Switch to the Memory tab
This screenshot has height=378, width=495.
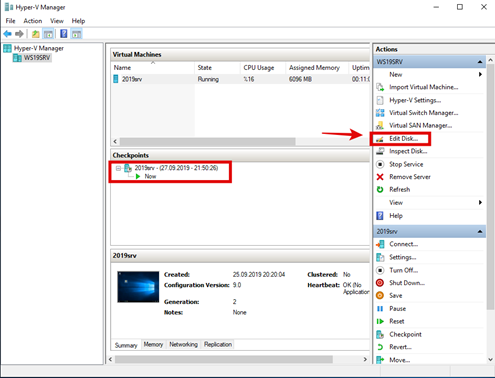pos(153,344)
